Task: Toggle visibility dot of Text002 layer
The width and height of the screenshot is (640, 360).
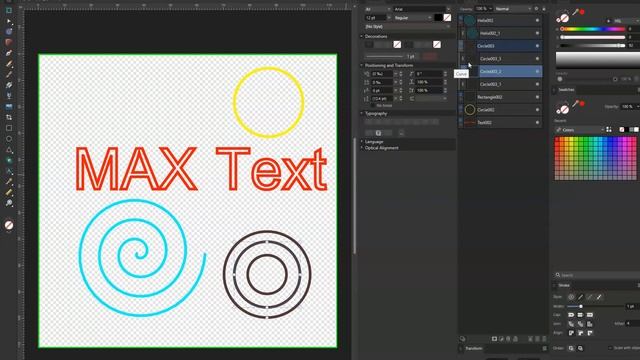Action: tap(537, 122)
